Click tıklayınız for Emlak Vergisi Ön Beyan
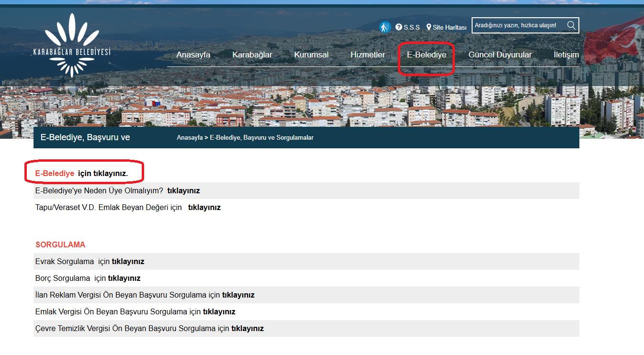This screenshot has width=644, height=355. point(219,312)
